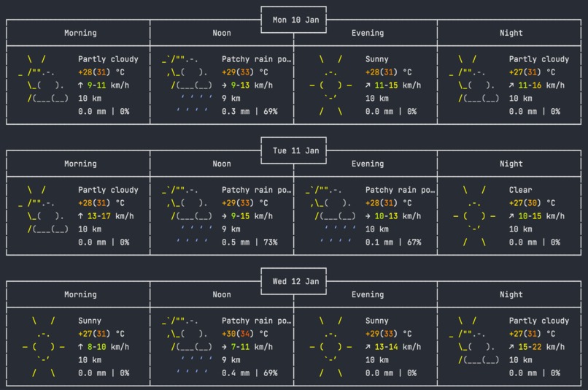Click '+29(33) °C' for Wed 12 Jan Evening

pos(389,334)
